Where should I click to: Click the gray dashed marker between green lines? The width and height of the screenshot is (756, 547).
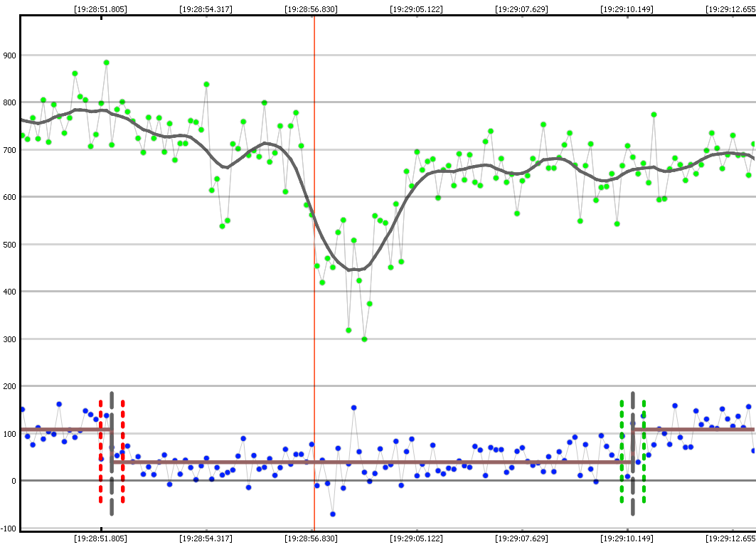632,453
